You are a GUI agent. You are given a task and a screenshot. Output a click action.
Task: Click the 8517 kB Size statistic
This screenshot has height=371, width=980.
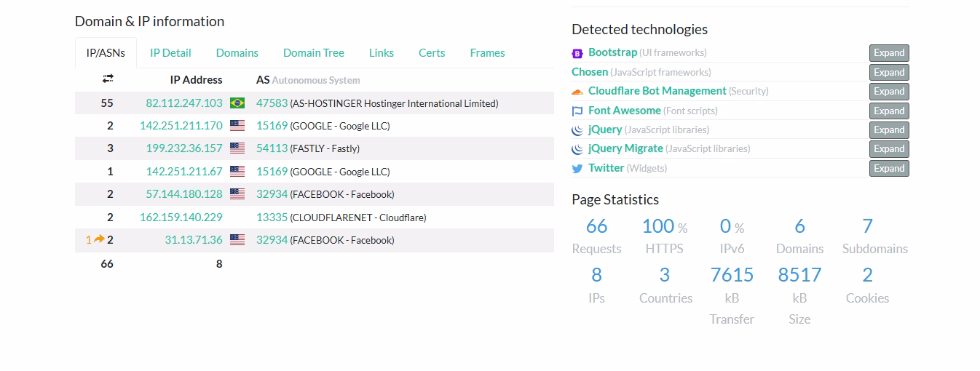(799, 295)
